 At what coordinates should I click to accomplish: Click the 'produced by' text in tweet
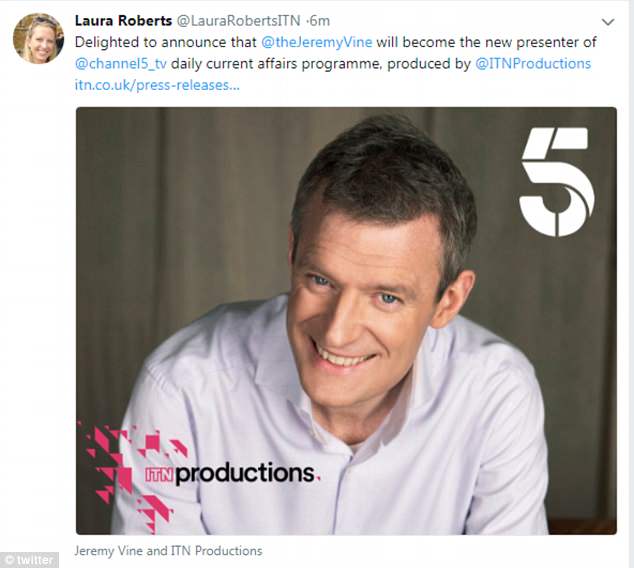(x=429, y=64)
